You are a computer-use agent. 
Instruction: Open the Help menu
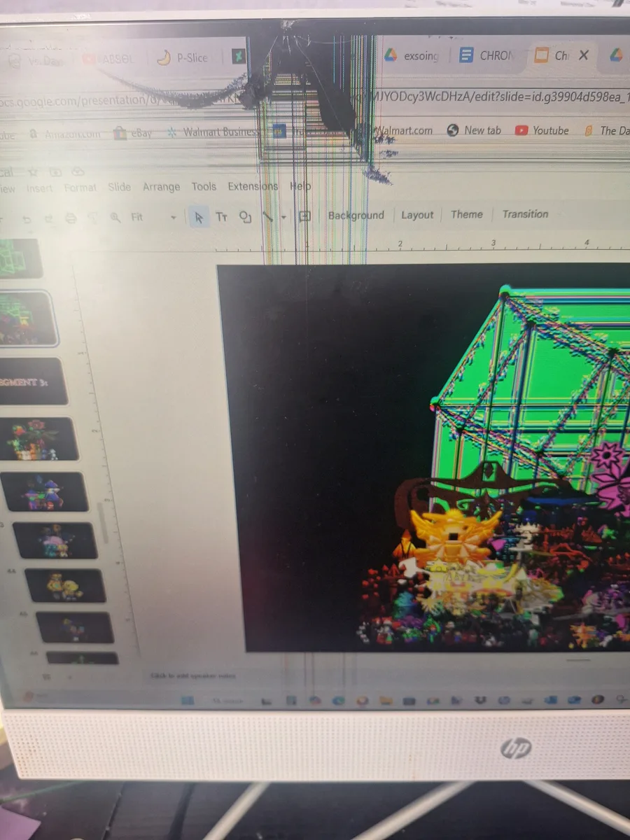click(x=300, y=186)
